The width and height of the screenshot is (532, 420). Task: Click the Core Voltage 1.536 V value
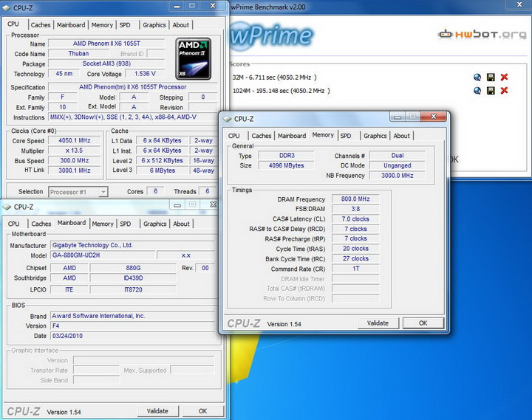pos(145,74)
